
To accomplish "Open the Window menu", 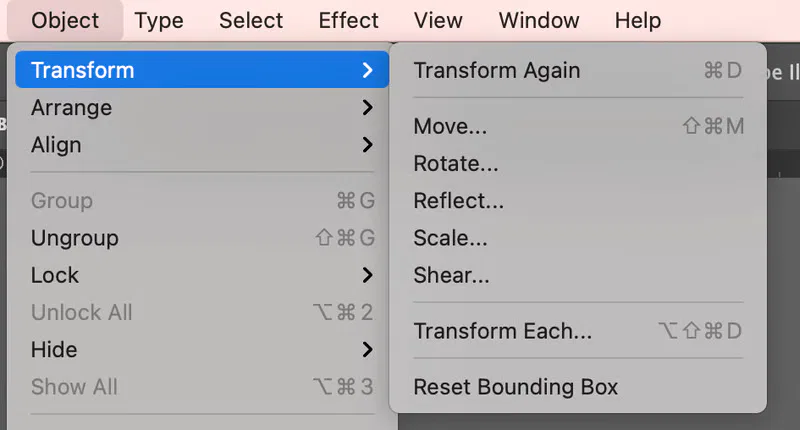I will (x=539, y=21).
